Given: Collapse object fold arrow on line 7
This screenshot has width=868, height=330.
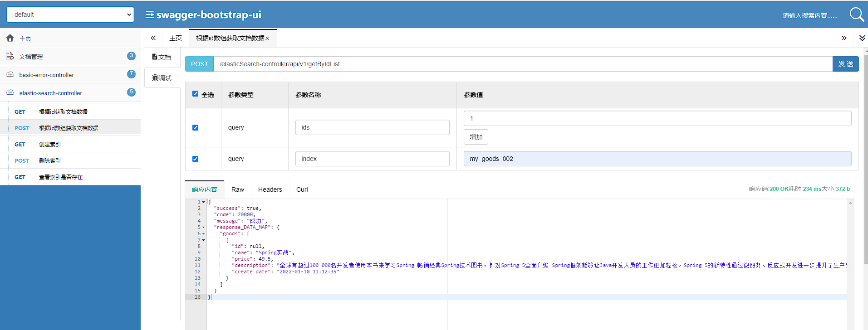Looking at the screenshot, I should point(203,240).
